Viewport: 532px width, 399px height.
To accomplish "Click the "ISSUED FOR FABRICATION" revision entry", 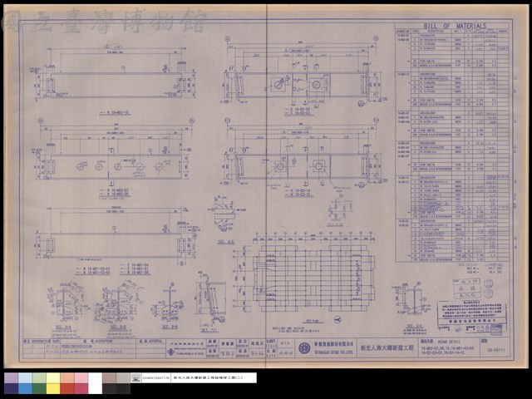I will coord(76,347).
